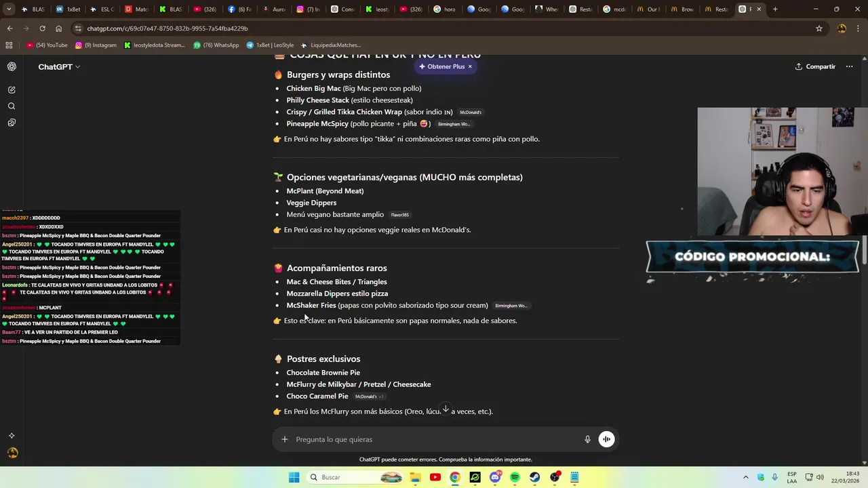Dismiss the Obtener Plus banner
The image size is (868, 488).
click(470, 66)
